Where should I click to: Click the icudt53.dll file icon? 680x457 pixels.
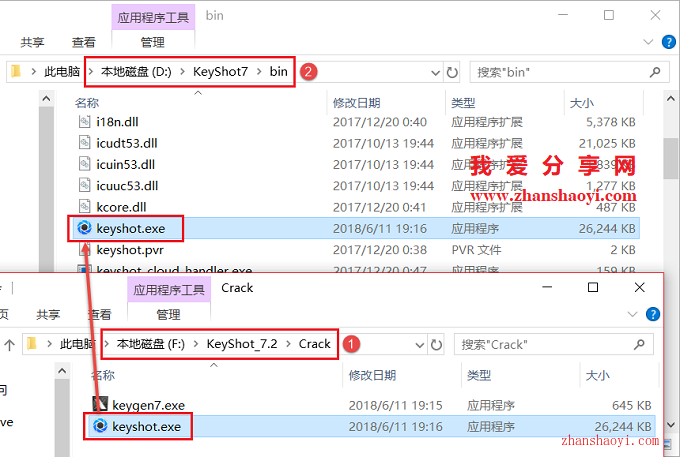tap(84, 143)
